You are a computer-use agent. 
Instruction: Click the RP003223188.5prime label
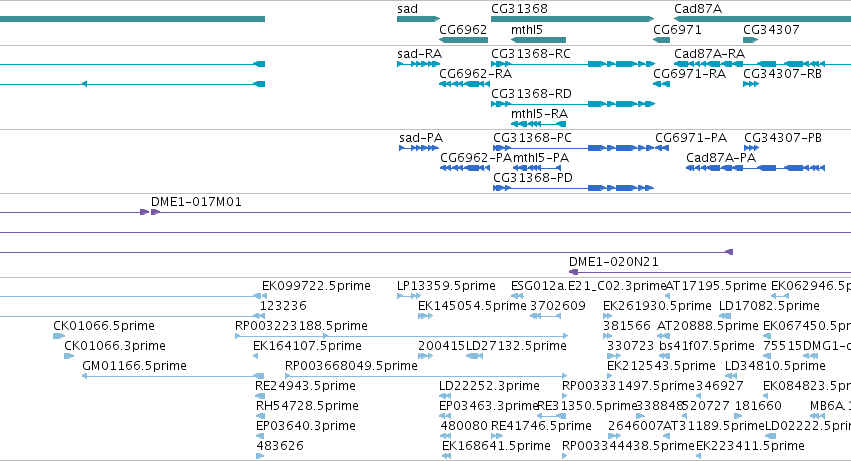301,326
